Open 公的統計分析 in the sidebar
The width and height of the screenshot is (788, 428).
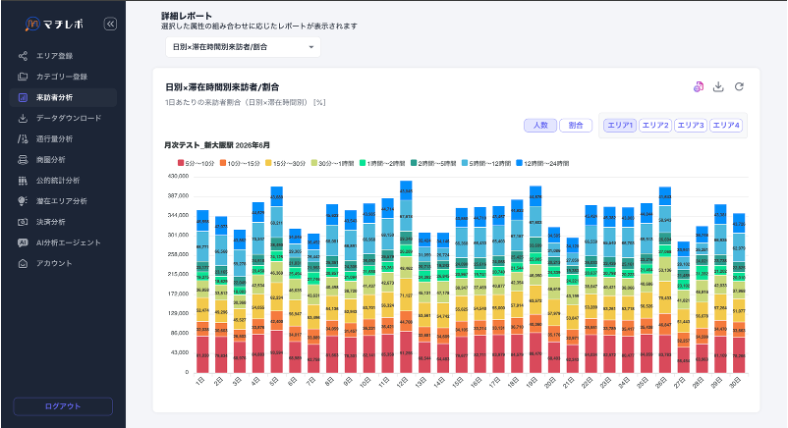(x=63, y=180)
